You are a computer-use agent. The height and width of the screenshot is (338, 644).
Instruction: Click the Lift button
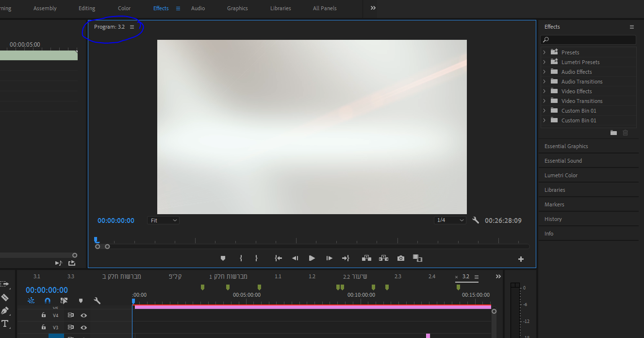coord(366,258)
